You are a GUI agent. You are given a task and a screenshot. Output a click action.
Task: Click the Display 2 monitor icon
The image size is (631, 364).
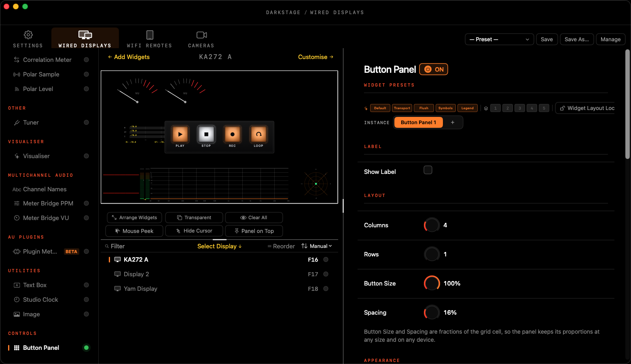(117, 274)
